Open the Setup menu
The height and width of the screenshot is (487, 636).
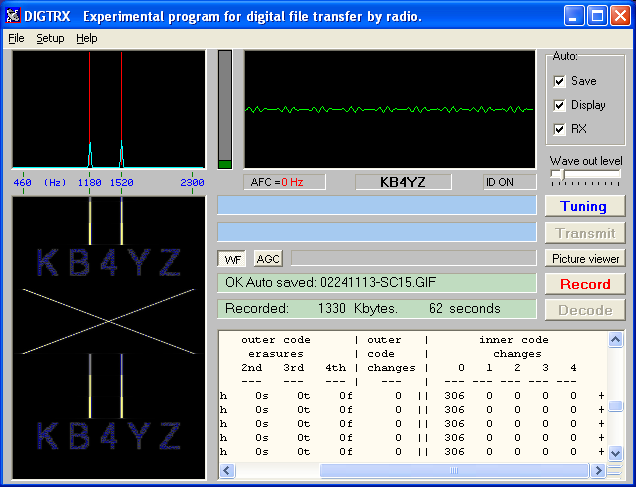[x=50, y=38]
